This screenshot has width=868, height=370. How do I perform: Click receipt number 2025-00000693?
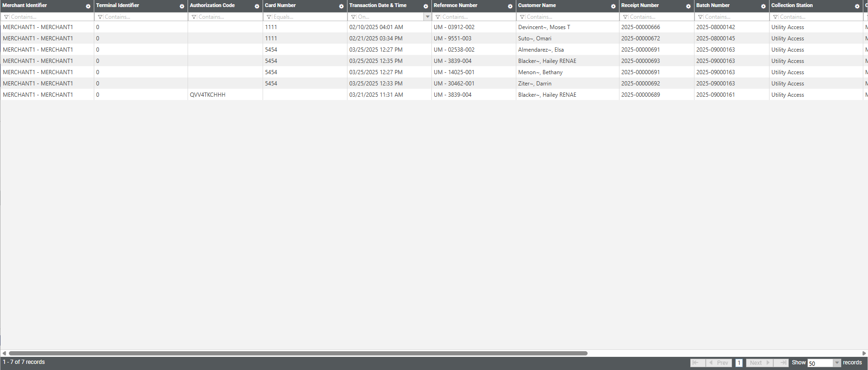tap(641, 61)
